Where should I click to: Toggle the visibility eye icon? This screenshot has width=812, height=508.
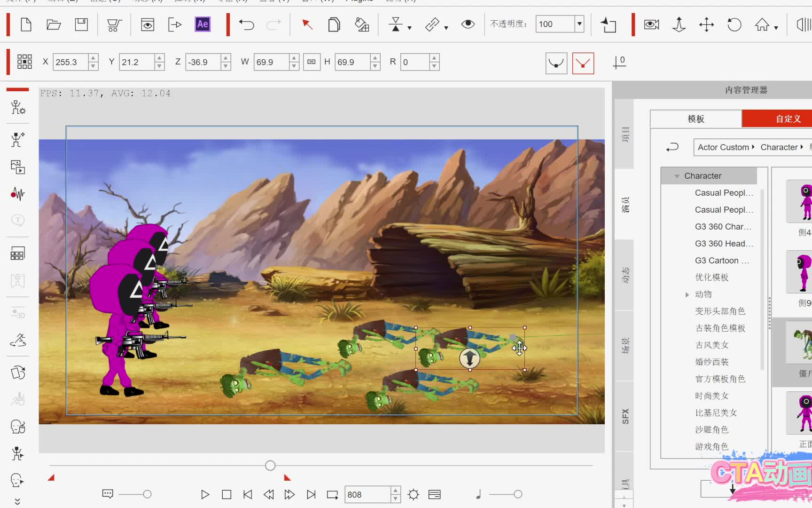(x=468, y=24)
